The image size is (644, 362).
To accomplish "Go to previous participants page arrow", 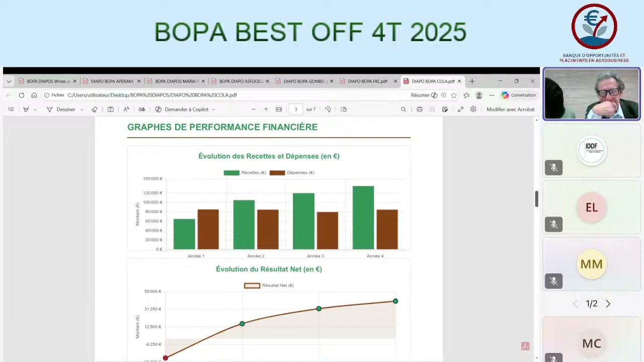I will (x=576, y=304).
